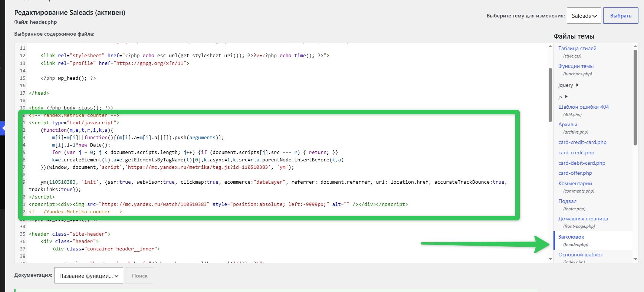Open the card-credit.php file
Screen dimensions: 644x292
(x=576, y=152)
